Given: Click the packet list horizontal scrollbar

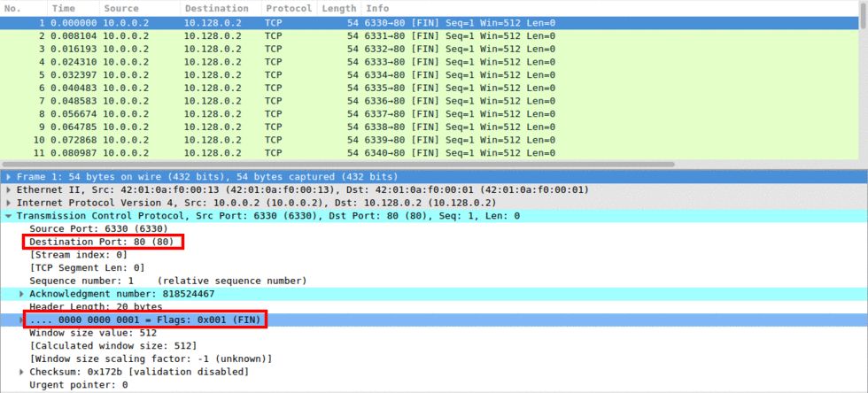Looking at the screenshot, I should [x=338, y=165].
